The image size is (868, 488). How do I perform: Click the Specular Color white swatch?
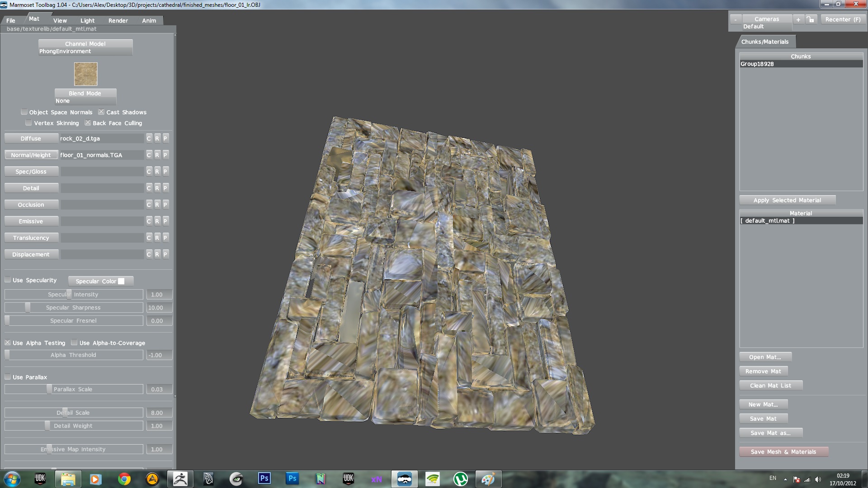[x=121, y=281]
